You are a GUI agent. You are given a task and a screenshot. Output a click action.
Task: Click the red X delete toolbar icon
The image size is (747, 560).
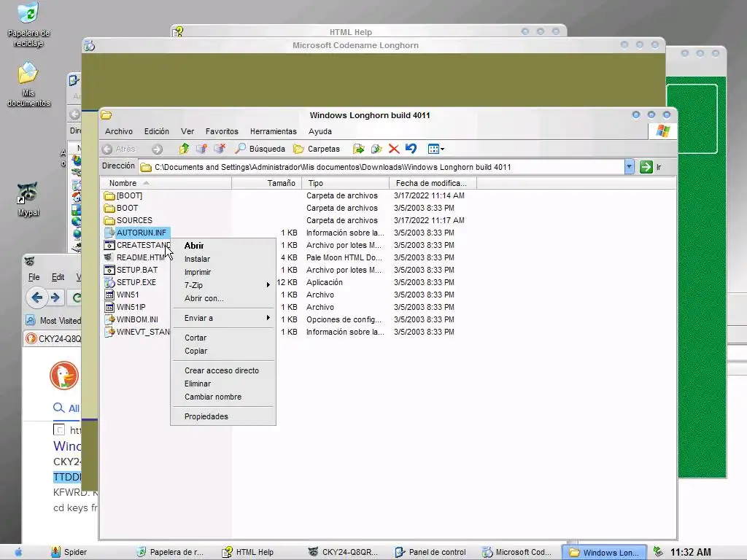pos(393,149)
